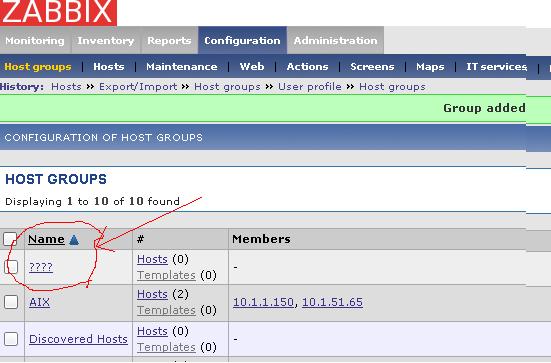Click the HOST GROUPS heading
The image size is (551, 363).
[56, 179]
